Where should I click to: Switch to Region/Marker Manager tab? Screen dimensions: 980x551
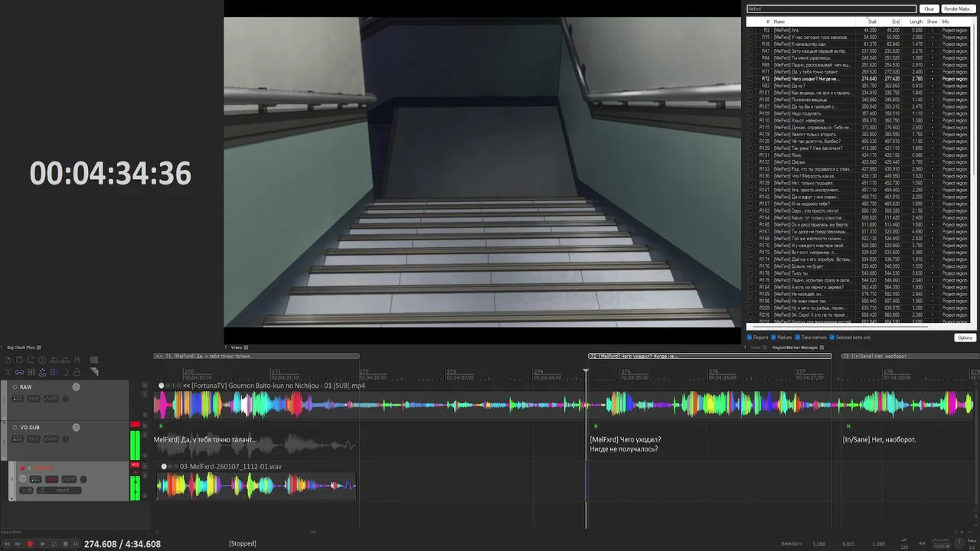pyautogui.click(x=795, y=347)
